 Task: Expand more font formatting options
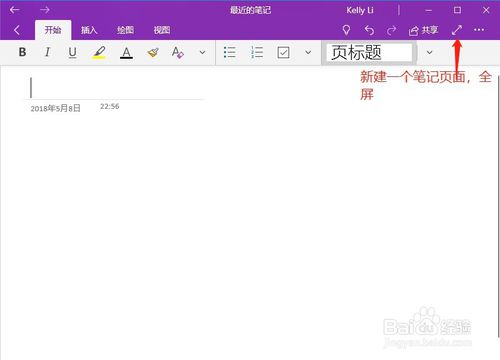point(202,52)
